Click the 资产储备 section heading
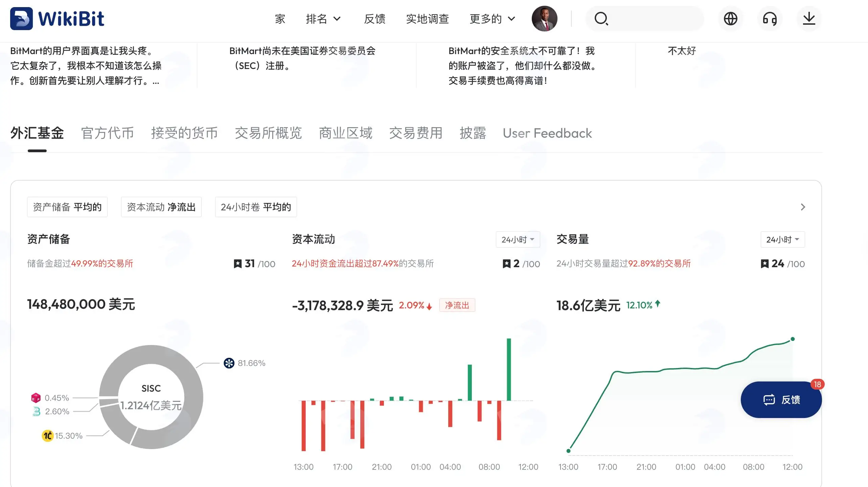 pyautogui.click(x=49, y=239)
